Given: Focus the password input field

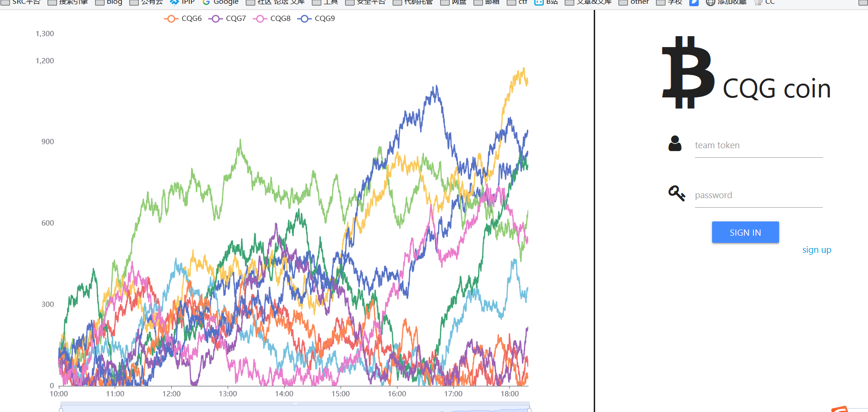Looking at the screenshot, I should coord(758,195).
